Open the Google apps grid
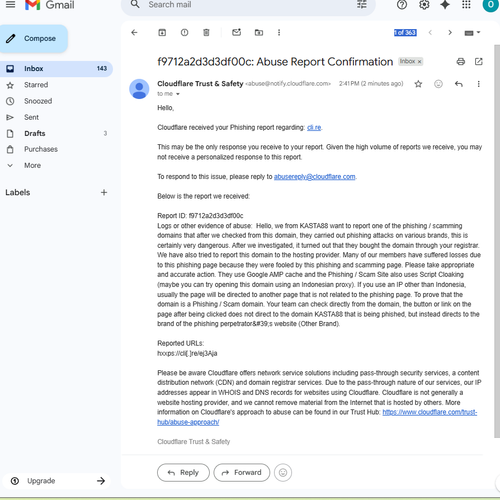The image size is (500, 500). (x=466, y=5)
